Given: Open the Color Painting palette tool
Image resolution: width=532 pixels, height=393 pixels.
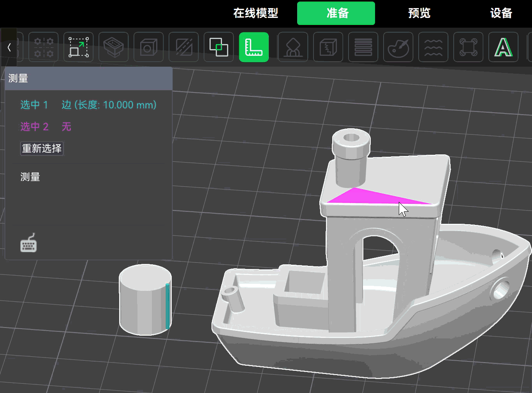Looking at the screenshot, I should [x=398, y=48].
